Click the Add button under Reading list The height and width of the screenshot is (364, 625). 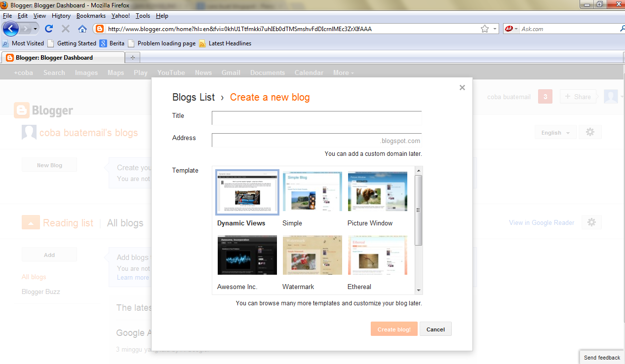coord(49,255)
